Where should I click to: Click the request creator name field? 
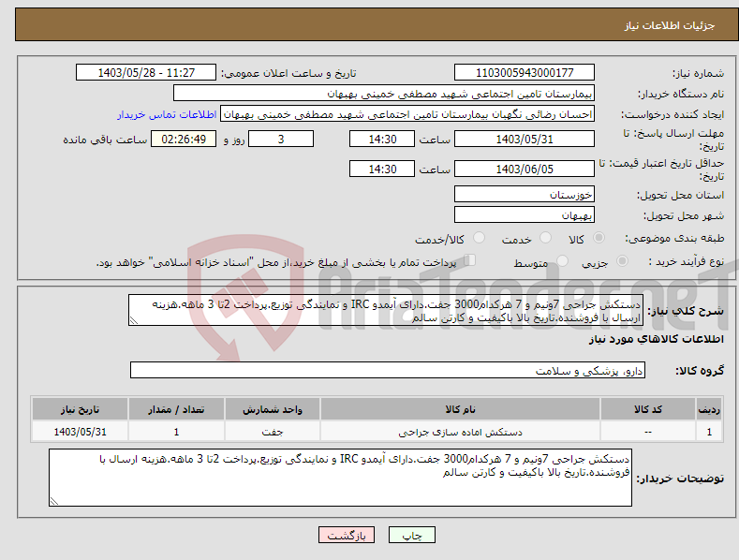[407, 114]
